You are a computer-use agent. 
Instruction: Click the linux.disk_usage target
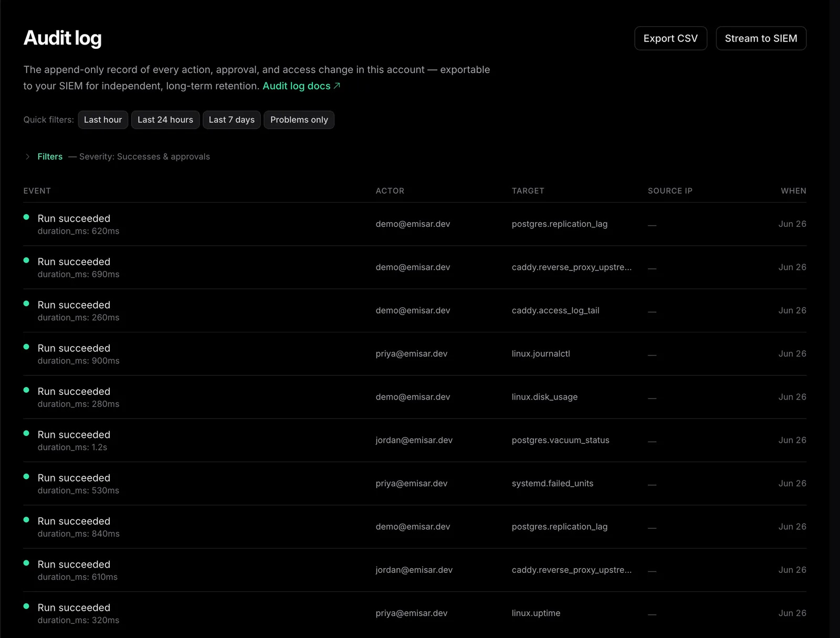(544, 397)
